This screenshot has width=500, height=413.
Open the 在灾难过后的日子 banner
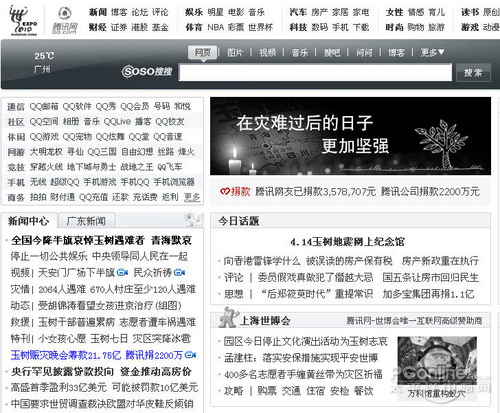(x=350, y=136)
